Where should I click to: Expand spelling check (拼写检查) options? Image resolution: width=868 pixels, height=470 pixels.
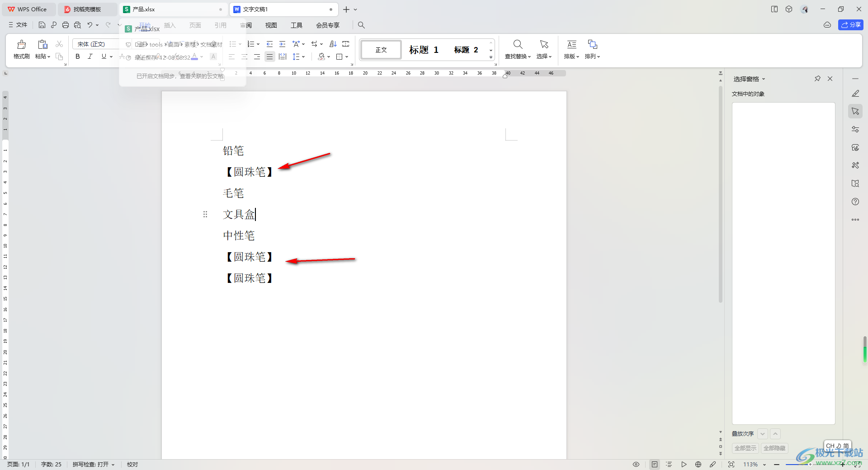(113, 465)
